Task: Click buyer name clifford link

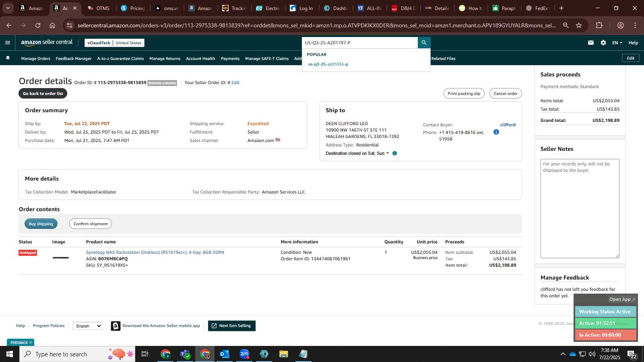Action: click(508, 125)
